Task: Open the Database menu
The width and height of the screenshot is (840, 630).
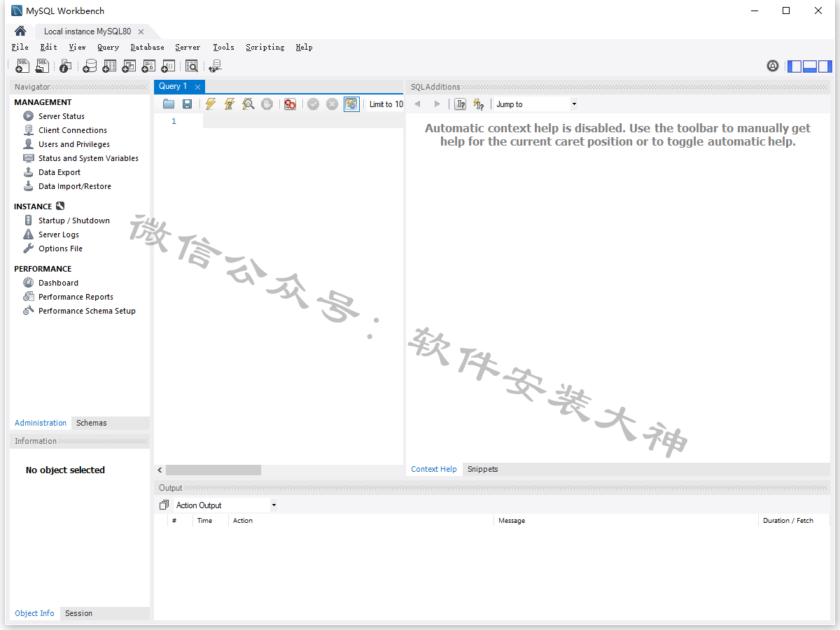Action: tap(147, 48)
